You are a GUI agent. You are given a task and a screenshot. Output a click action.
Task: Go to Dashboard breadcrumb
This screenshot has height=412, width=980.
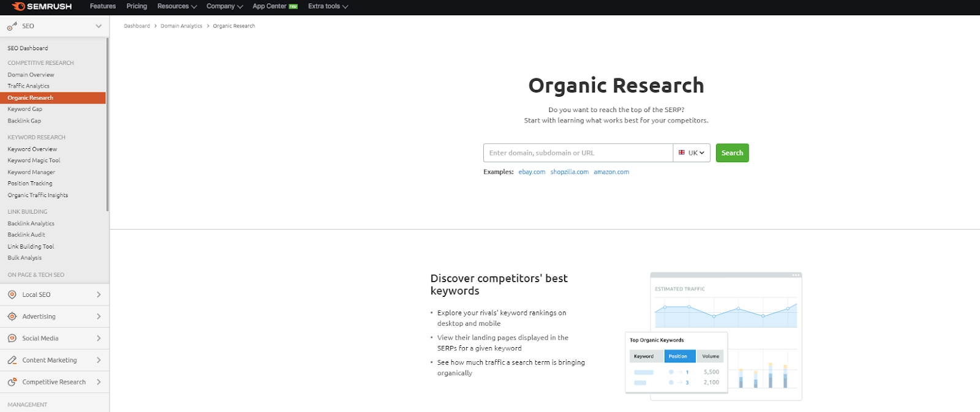tap(137, 26)
